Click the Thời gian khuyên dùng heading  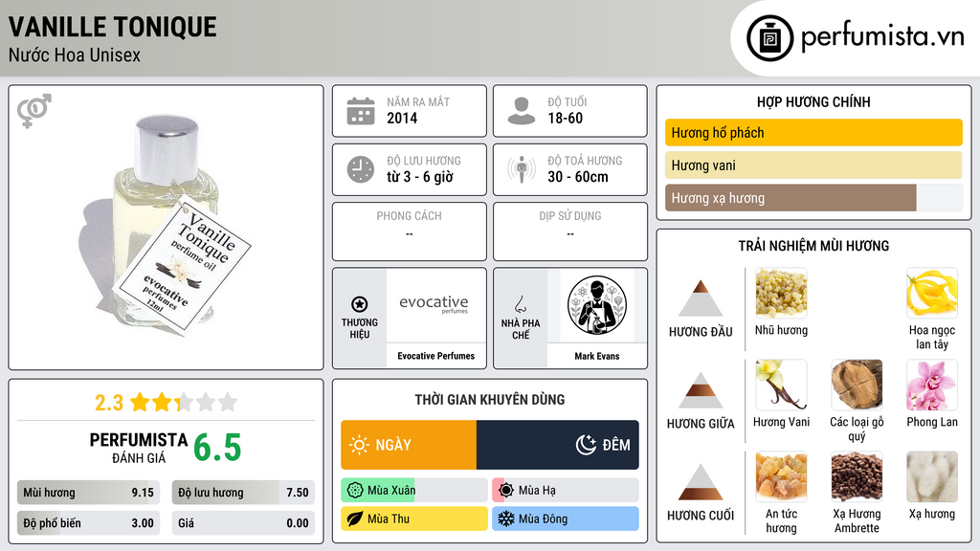click(490, 400)
